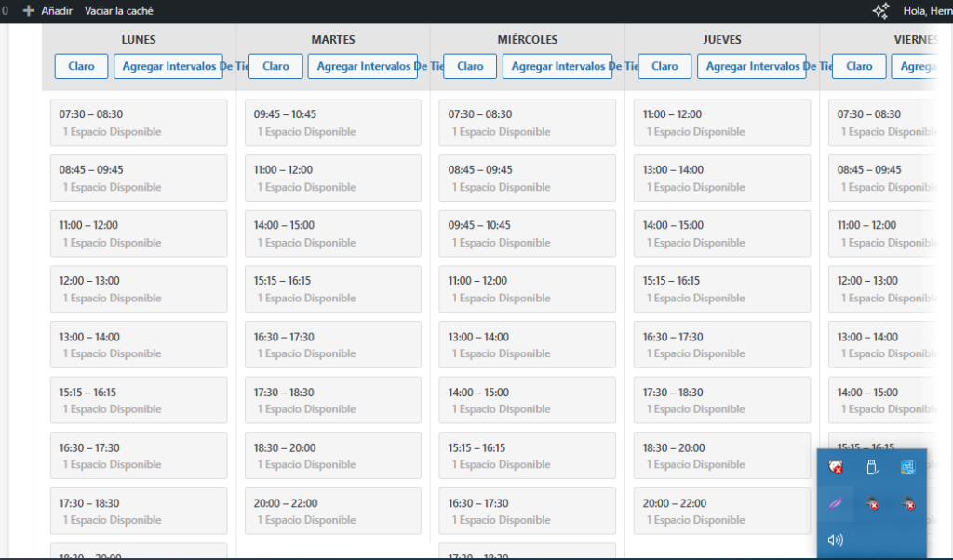Select Martes 09:45 – 10:45 time slot
The width and height of the screenshot is (953, 560).
tap(332, 123)
